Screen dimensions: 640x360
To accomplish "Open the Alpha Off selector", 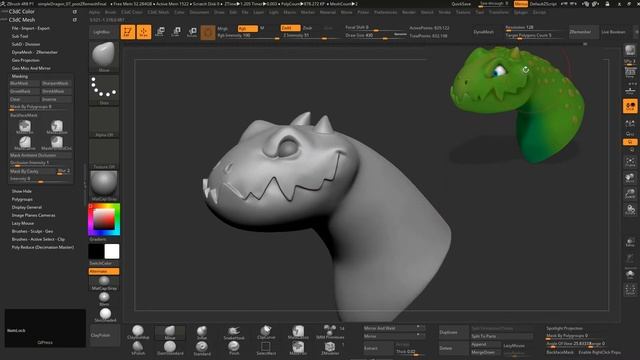I will point(104,122).
